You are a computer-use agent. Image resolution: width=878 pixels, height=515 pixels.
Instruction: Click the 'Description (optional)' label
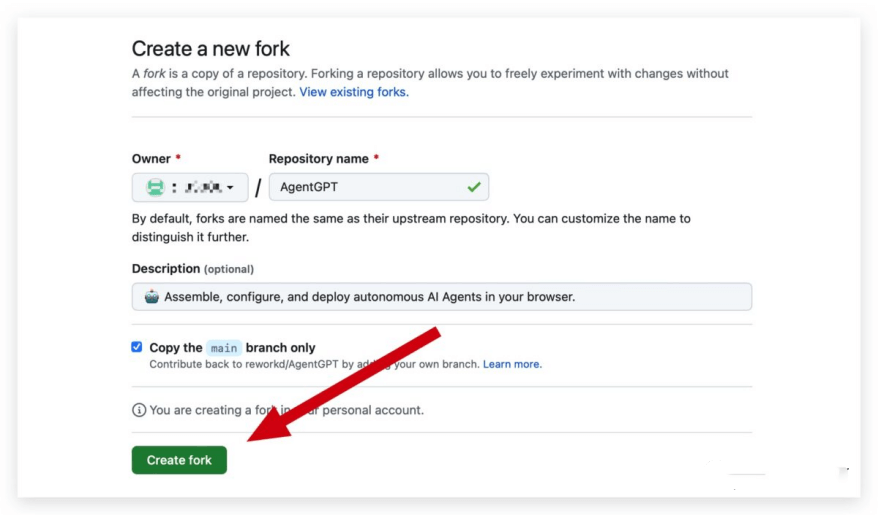[193, 269]
